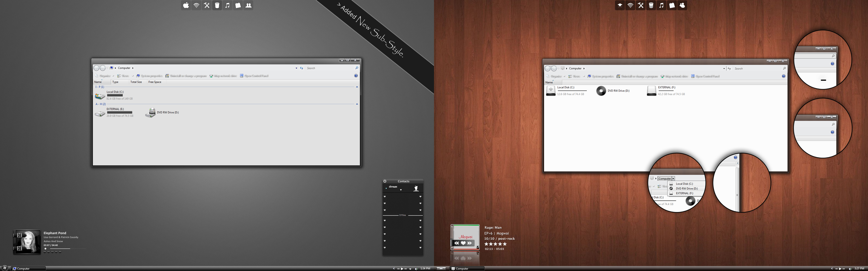Click the Computer button on the gray taskbar
The height and width of the screenshot is (271, 868).
(28, 269)
